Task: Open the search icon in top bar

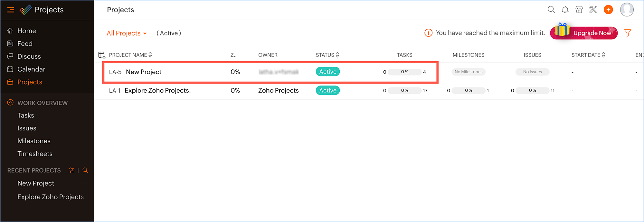Action: (x=551, y=10)
